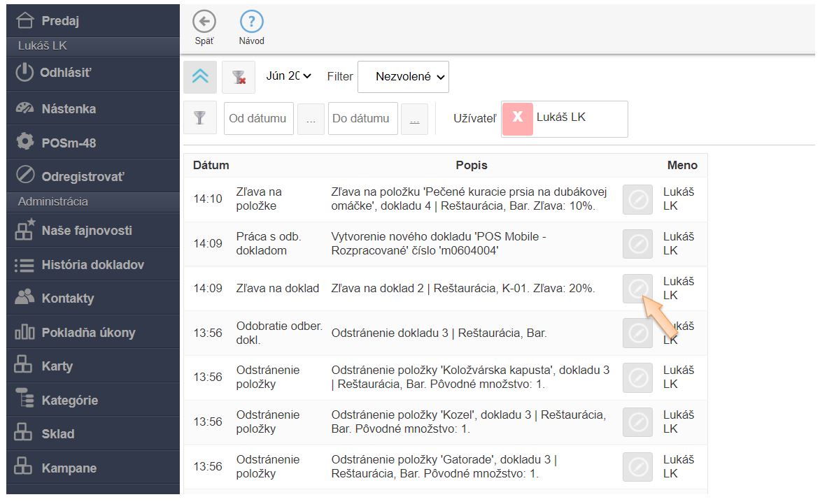Open the Filter Nezvolené dropdown
Image resolution: width=820 pixels, height=504 pixels.
pos(403,77)
